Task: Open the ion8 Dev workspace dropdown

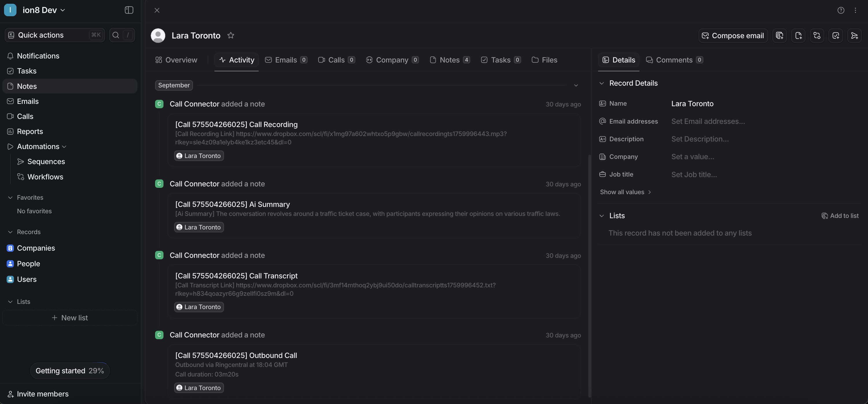Action: [x=44, y=10]
